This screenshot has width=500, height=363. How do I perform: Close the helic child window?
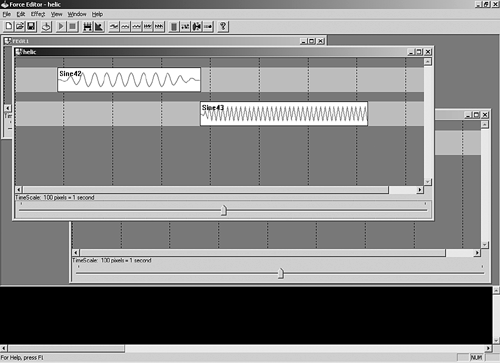pyautogui.click(x=428, y=52)
